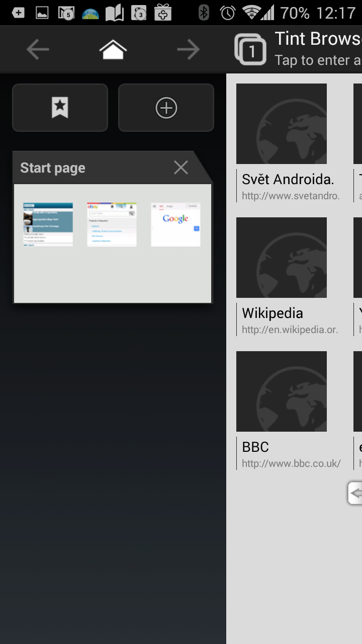Open the BBC globe tile
Viewport: 362px width, 644px height.
coord(282,391)
